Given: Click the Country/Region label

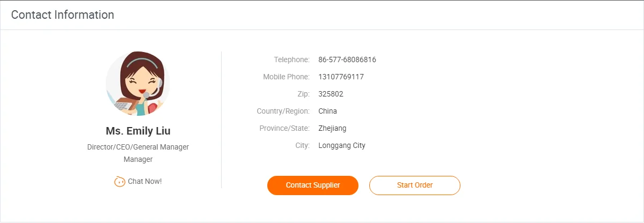Looking at the screenshot, I should 283,111.
